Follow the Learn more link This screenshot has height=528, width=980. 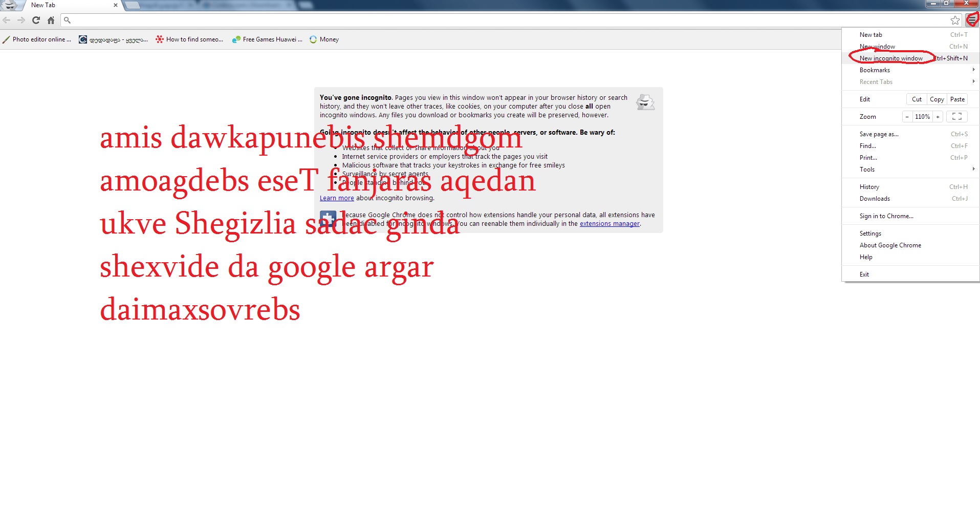click(x=337, y=198)
